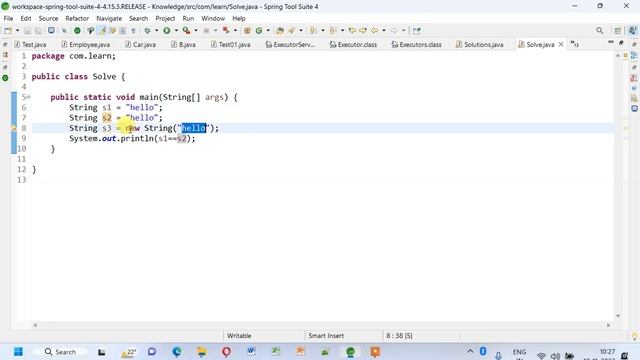Open Microsoft Edge from taskbar
The image size is (640, 360).
[x=177, y=352]
